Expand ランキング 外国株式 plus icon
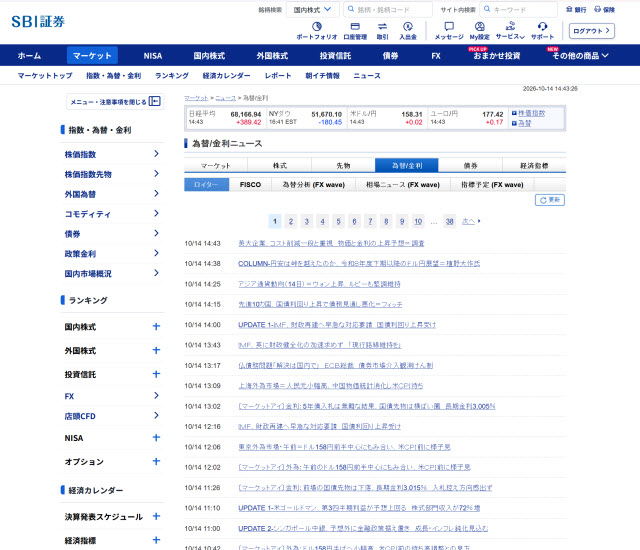 pos(156,350)
